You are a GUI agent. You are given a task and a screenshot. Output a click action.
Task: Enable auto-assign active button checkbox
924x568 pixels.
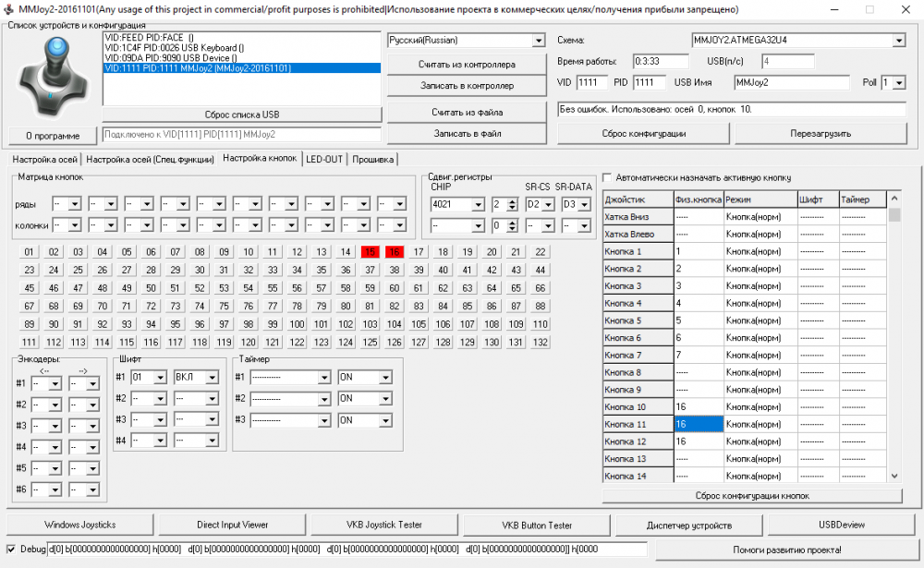(607, 178)
